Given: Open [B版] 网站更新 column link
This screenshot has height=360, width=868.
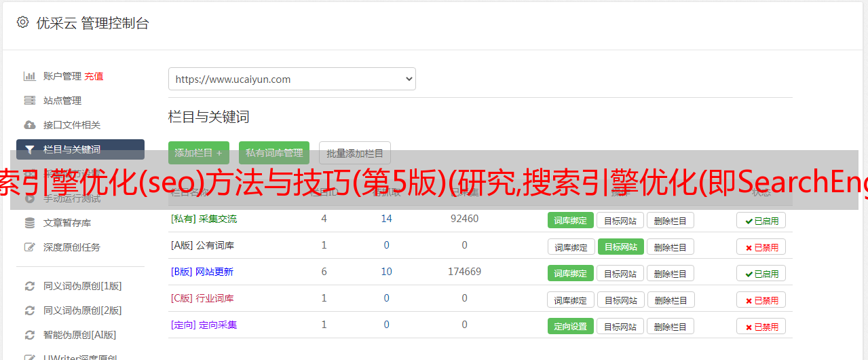Looking at the screenshot, I should [202, 272].
